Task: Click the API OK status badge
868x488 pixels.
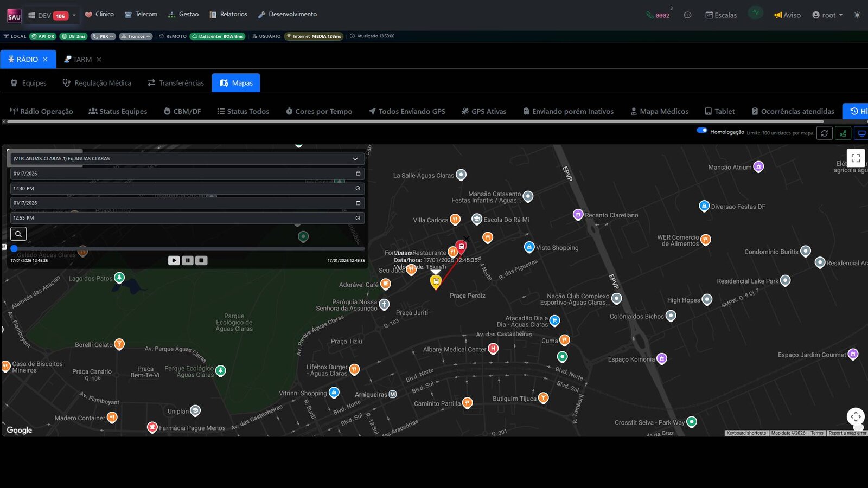Action: [43, 36]
